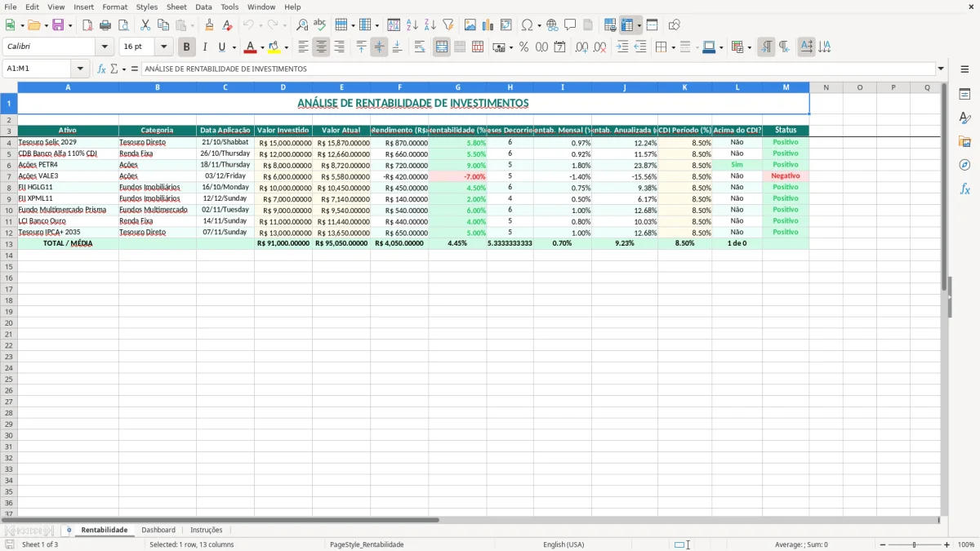The image size is (980, 551).
Task: Toggle center vertical alignment
Action: [379, 47]
